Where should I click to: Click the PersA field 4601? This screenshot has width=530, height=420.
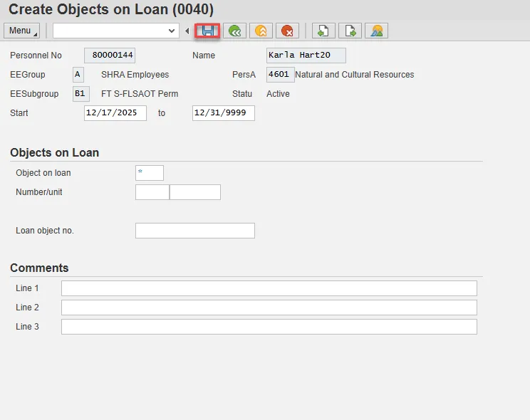(x=280, y=74)
